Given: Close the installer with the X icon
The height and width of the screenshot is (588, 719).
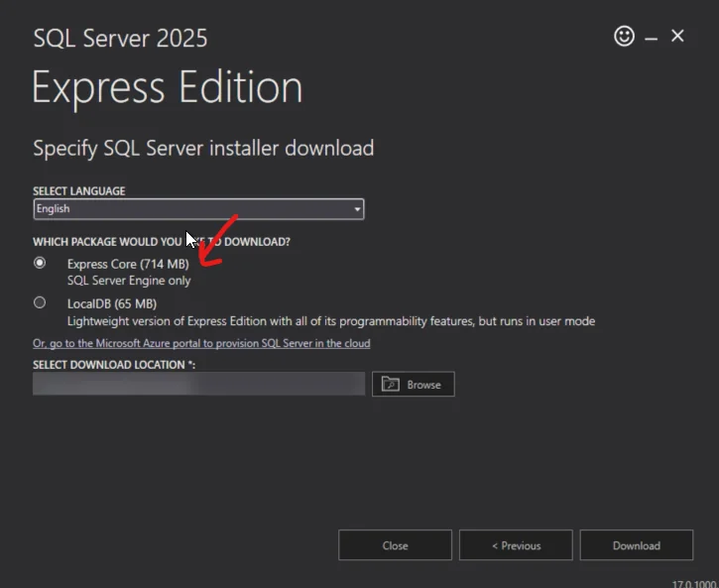Looking at the screenshot, I should [x=677, y=36].
